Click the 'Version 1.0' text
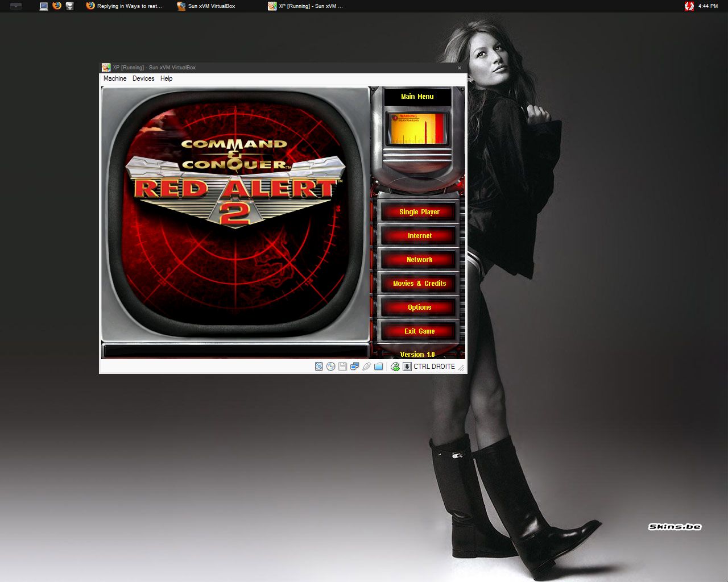Viewport: 728px width, 582px height. pos(417,355)
